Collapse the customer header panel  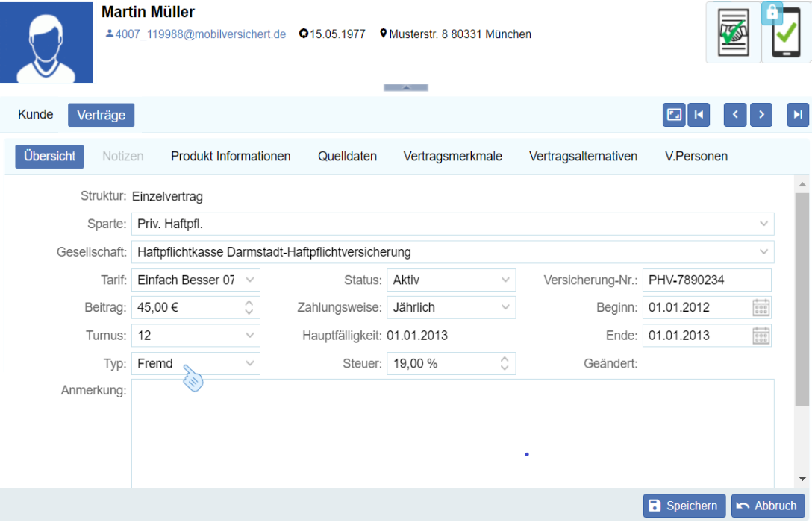(x=406, y=87)
